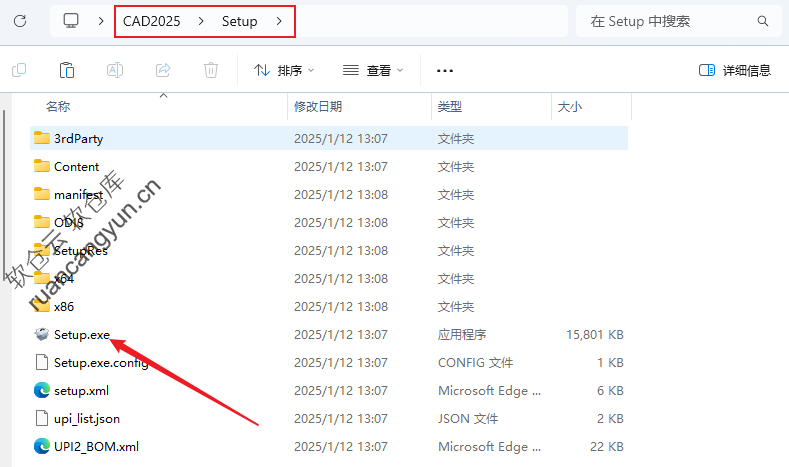Select the setup.xml Edge file icon
Screen dimensions: 789x467
pos(42,391)
